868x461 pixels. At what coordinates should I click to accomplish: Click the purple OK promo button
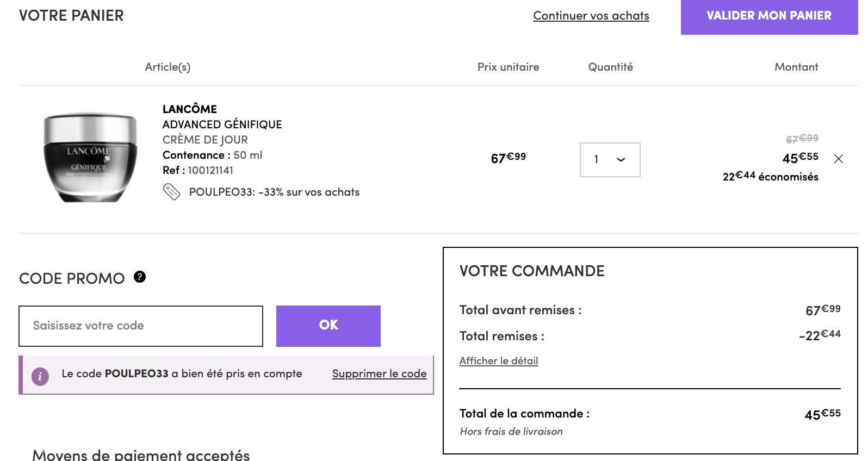click(x=328, y=326)
